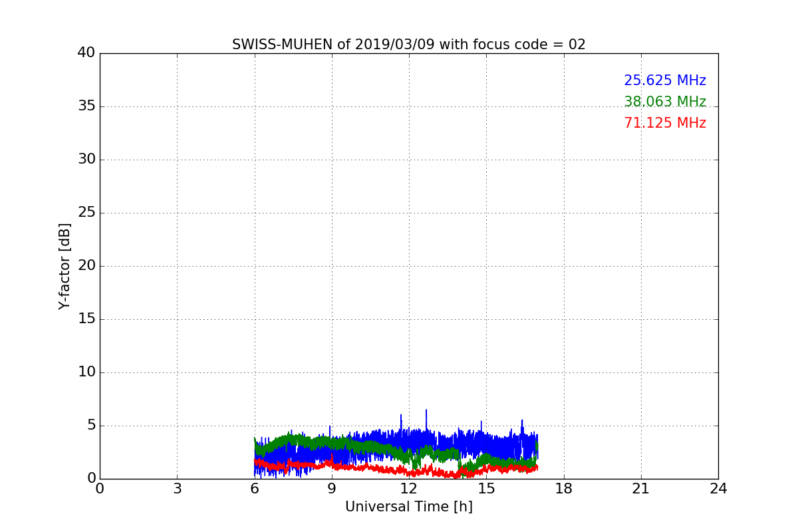Click the y-axis tick label 40
The height and width of the screenshot is (532, 798).
click(x=86, y=53)
